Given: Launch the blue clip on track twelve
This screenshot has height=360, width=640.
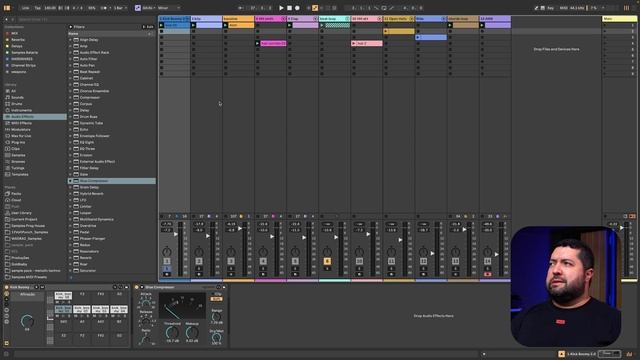Looking at the screenshot, I should 418,37.
